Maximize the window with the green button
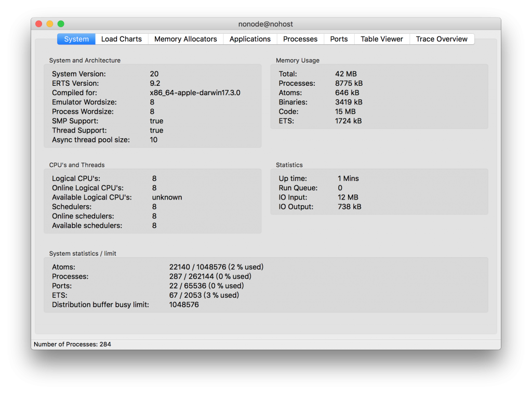The image size is (532, 394). [x=61, y=24]
